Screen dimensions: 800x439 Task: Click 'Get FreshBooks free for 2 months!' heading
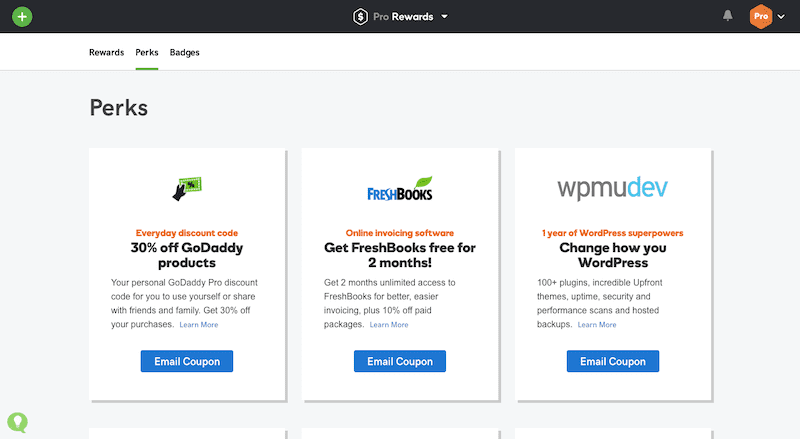click(400, 255)
